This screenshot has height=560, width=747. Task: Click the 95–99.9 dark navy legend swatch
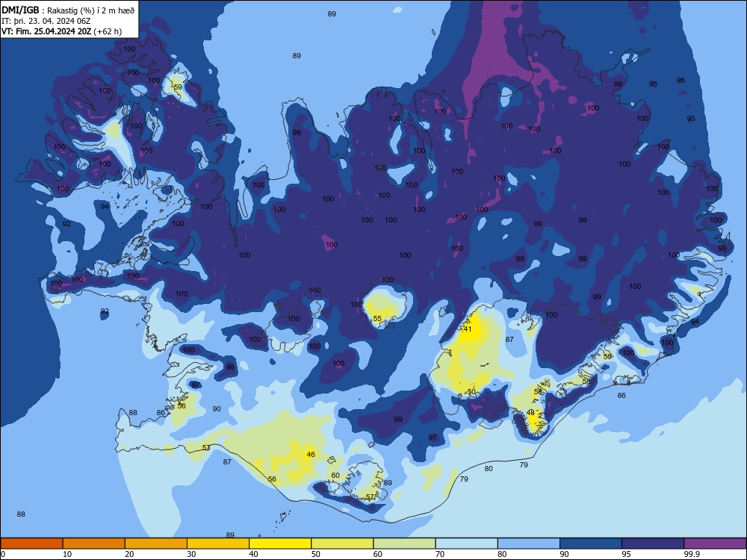pyautogui.click(x=653, y=544)
